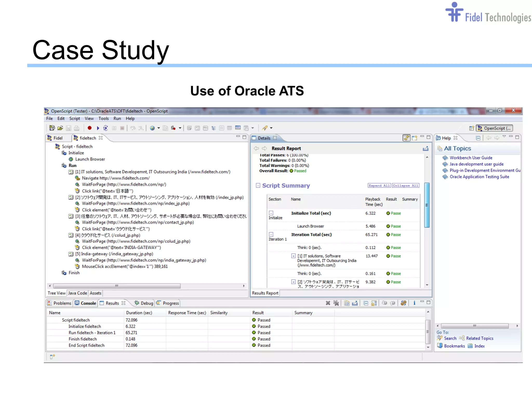Open the Script menu
The height and width of the screenshot is (399, 532).
tap(75, 118)
